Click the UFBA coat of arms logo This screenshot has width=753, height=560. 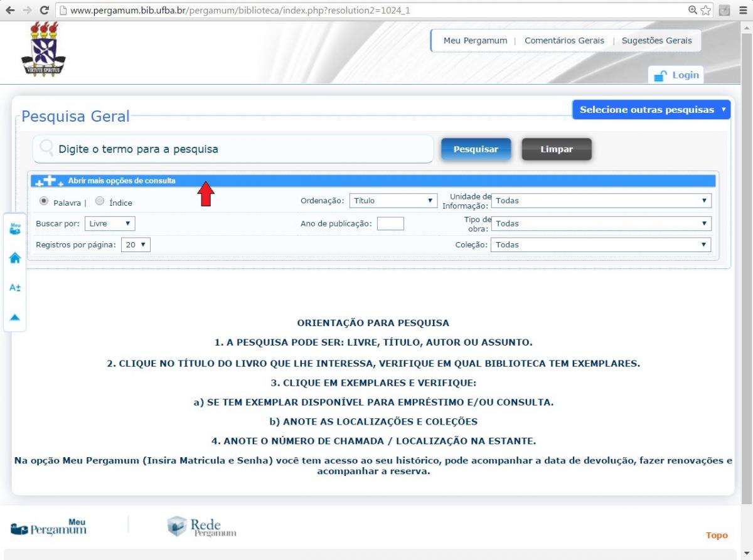pos(43,50)
